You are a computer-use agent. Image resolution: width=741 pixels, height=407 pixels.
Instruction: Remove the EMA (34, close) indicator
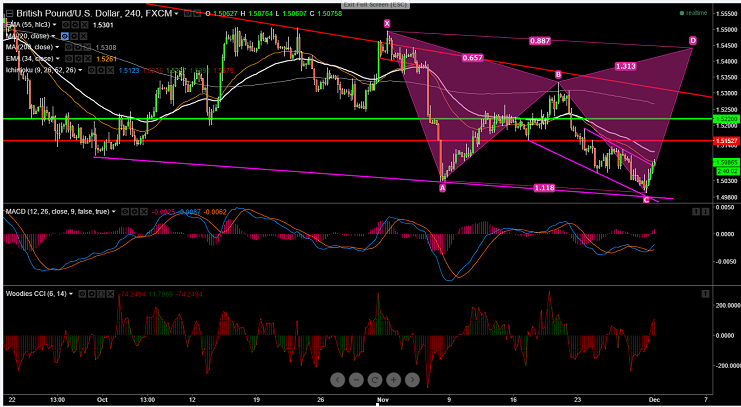87,59
